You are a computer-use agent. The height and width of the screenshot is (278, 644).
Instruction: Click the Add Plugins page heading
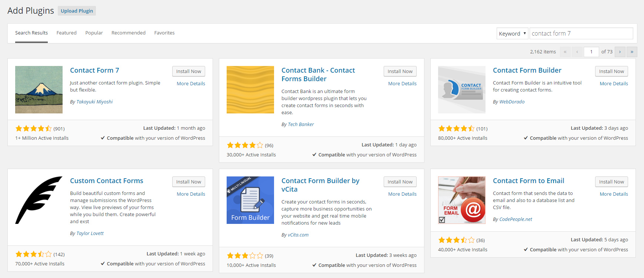31,11
